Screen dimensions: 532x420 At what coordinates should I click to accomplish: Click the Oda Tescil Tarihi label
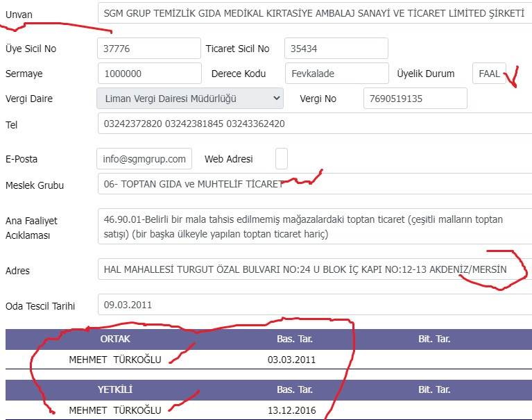coord(40,306)
